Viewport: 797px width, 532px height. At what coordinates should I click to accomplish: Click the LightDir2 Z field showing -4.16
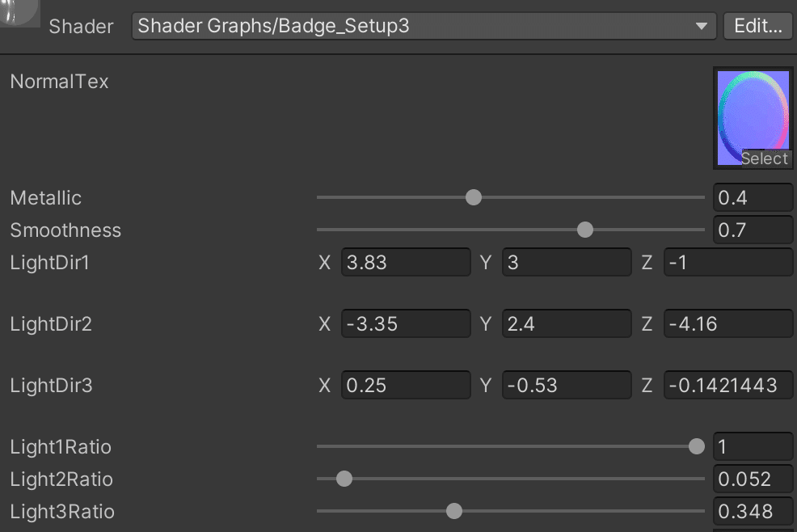click(x=727, y=324)
